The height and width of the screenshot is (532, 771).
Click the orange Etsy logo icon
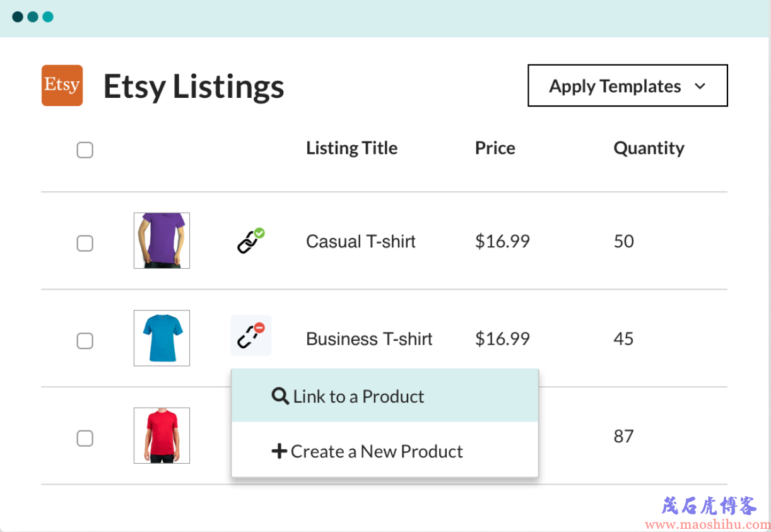pos(62,85)
